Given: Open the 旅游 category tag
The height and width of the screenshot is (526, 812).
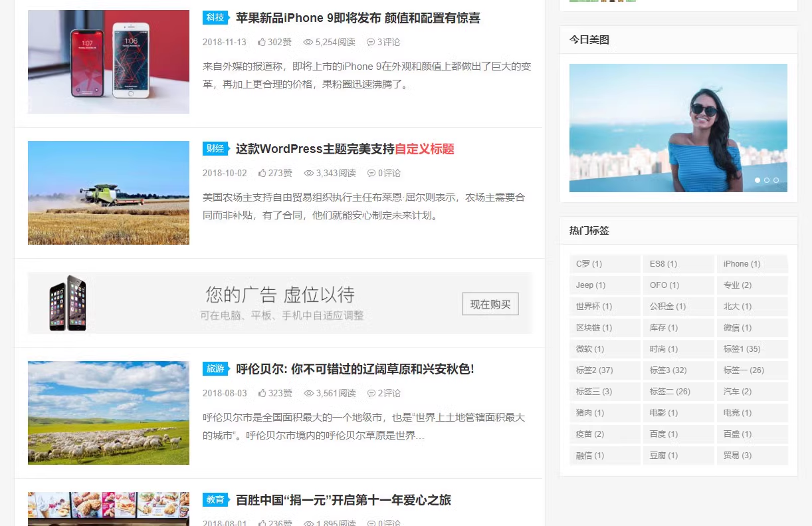Looking at the screenshot, I should 215,369.
